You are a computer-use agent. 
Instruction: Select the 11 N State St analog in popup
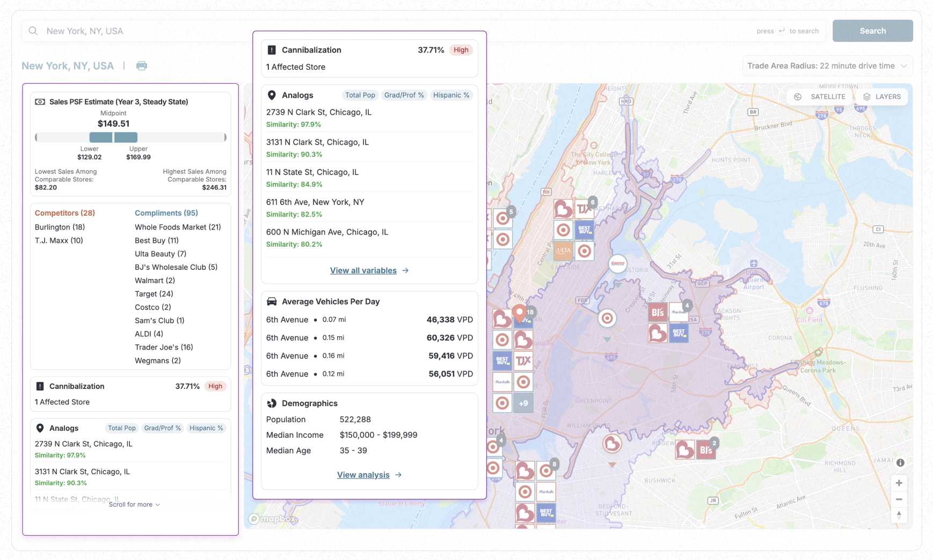click(369, 178)
